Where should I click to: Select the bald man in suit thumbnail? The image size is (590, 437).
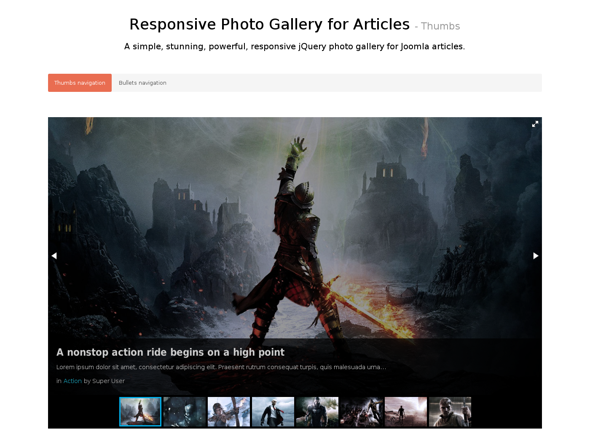pos(273,412)
